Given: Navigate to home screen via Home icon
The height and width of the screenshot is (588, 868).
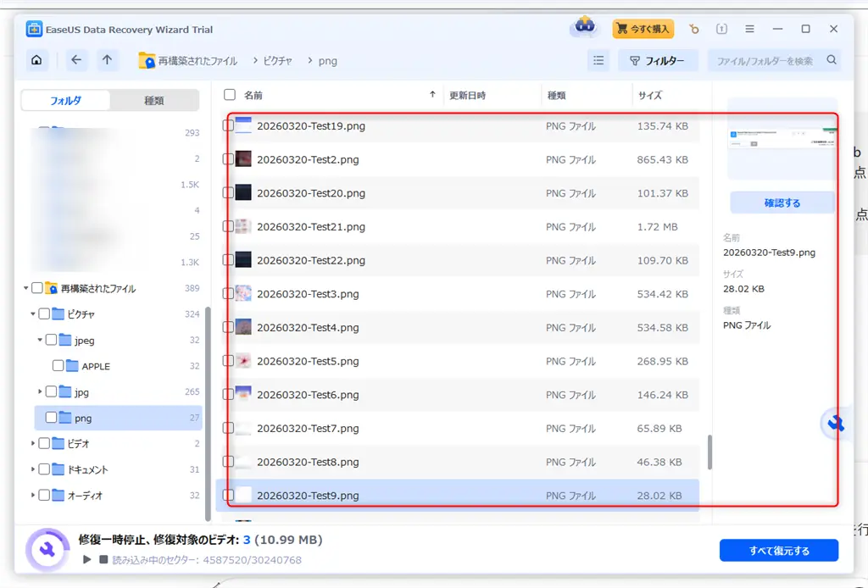Looking at the screenshot, I should pyautogui.click(x=36, y=60).
